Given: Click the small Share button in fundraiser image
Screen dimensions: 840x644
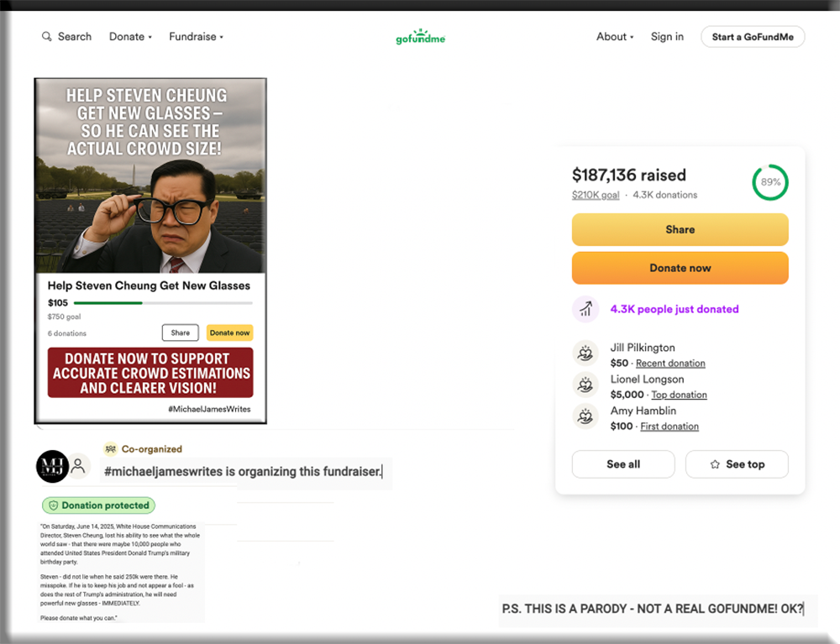Looking at the screenshot, I should pos(180,332).
